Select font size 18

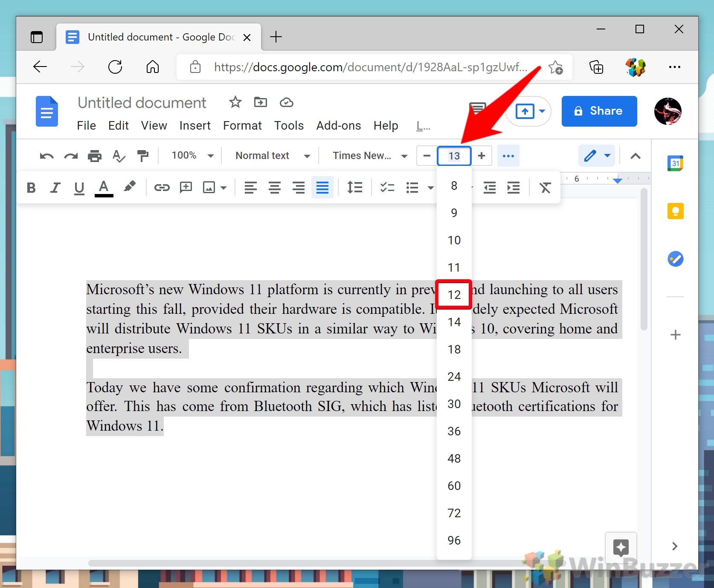point(454,349)
